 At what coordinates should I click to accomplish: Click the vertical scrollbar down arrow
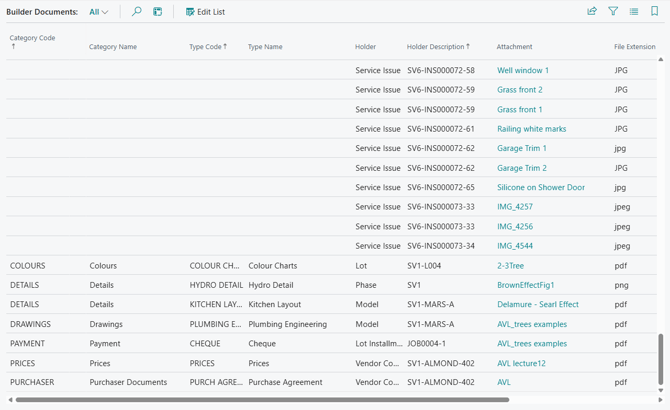point(661,390)
